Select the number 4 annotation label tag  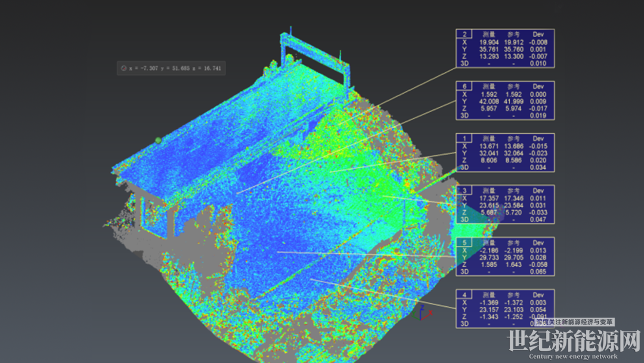coord(465,294)
